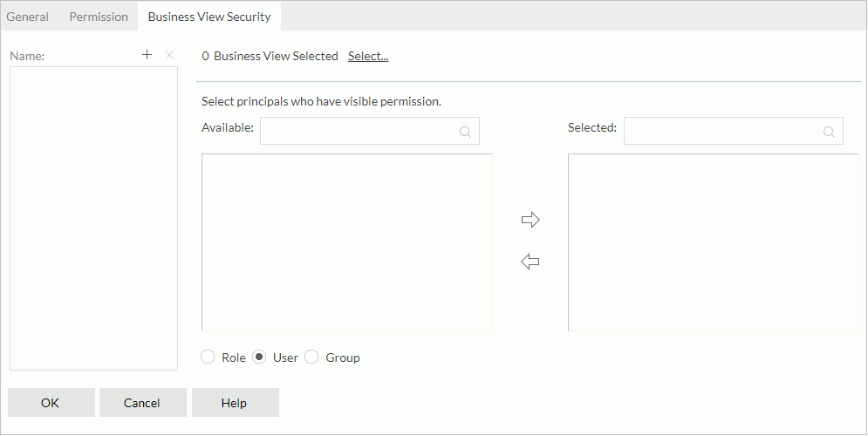The height and width of the screenshot is (436, 868).
Task: Focus the Available search input field
Action: tap(370, 131)
